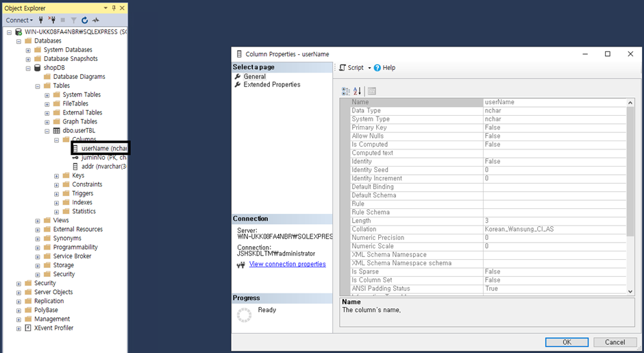644x353 pixels.
Task: Select the PolyBase folder
Action: (46, 310)
